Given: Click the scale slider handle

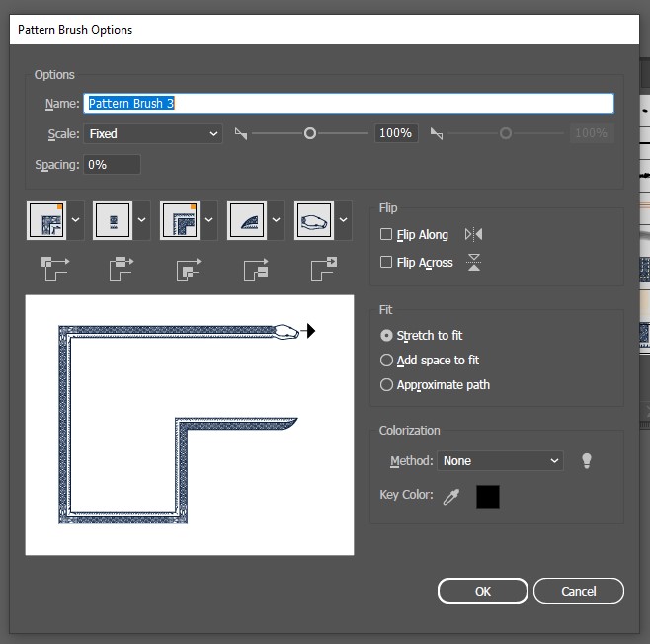Looking at the screenshot, I should coord(310,133).
